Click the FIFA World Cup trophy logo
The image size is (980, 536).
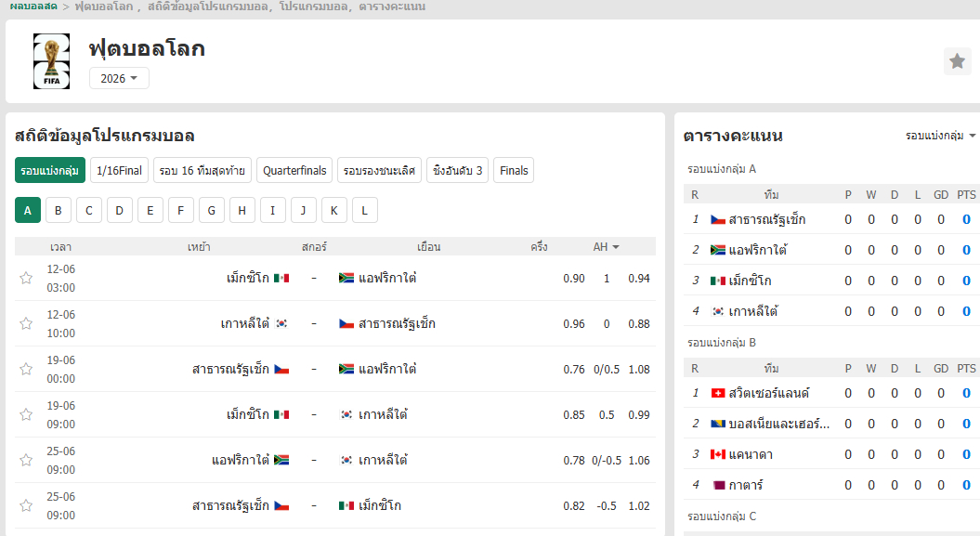51,61
